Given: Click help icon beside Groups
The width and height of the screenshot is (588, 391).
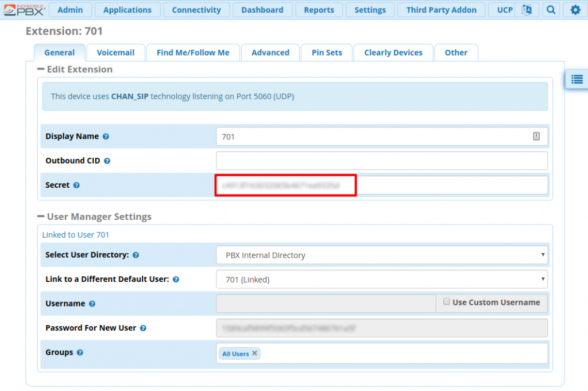Looking at the screenshot, I should [x=80, y=353].
